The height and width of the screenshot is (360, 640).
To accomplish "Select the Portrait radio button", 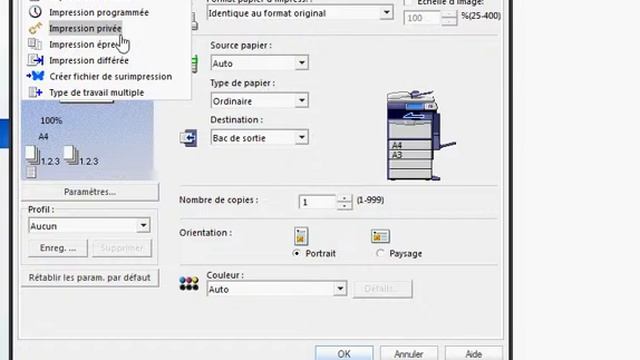I will pyautogui.click(x=297, y=253).
